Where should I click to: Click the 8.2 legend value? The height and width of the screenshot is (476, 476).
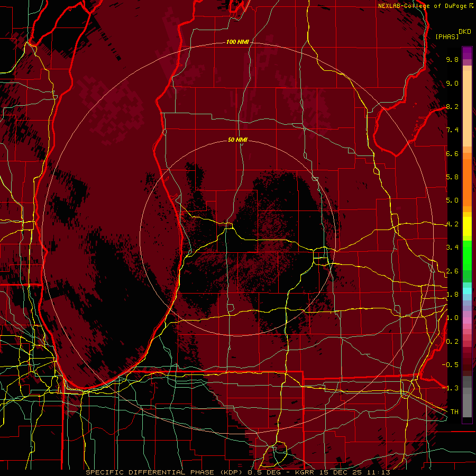pos(452,107)
